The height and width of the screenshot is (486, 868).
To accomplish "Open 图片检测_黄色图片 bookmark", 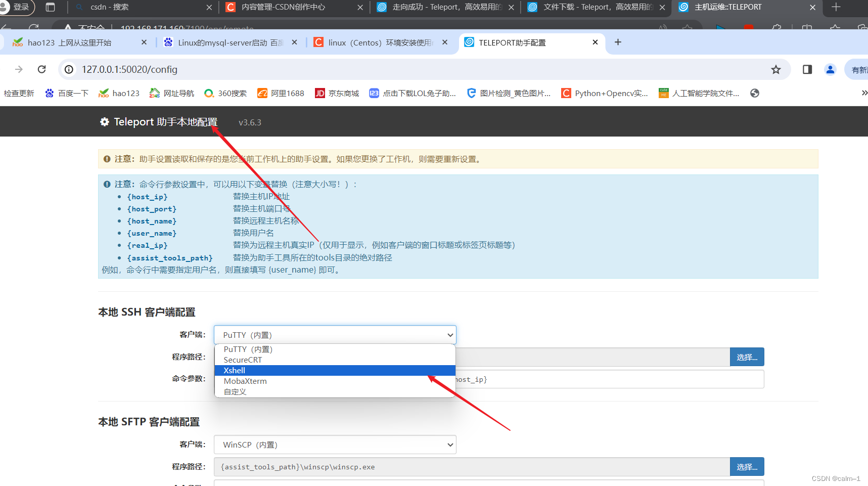I will (x=509, y=93).
